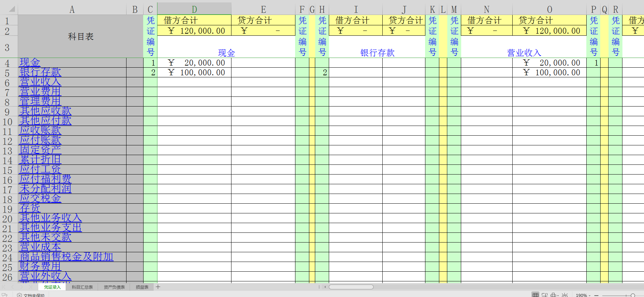Select cell D2 showing ￥120,000.00 debit total
The width and height of the screenshot is (644, 297).
coord(194,31)
